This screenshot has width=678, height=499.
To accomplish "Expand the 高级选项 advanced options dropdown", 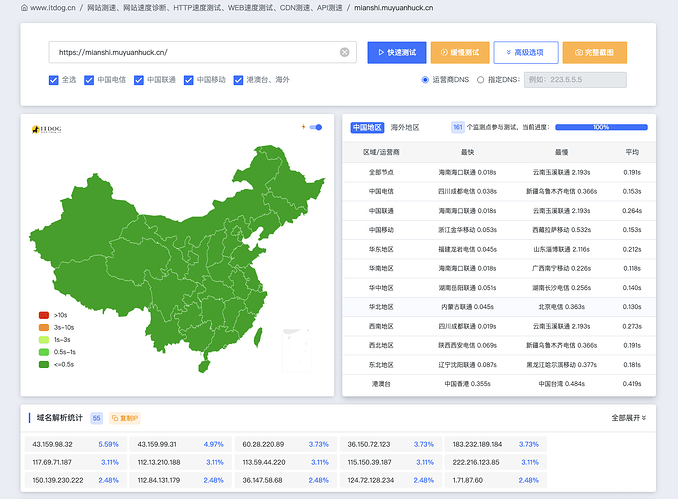I will (526, 52).
